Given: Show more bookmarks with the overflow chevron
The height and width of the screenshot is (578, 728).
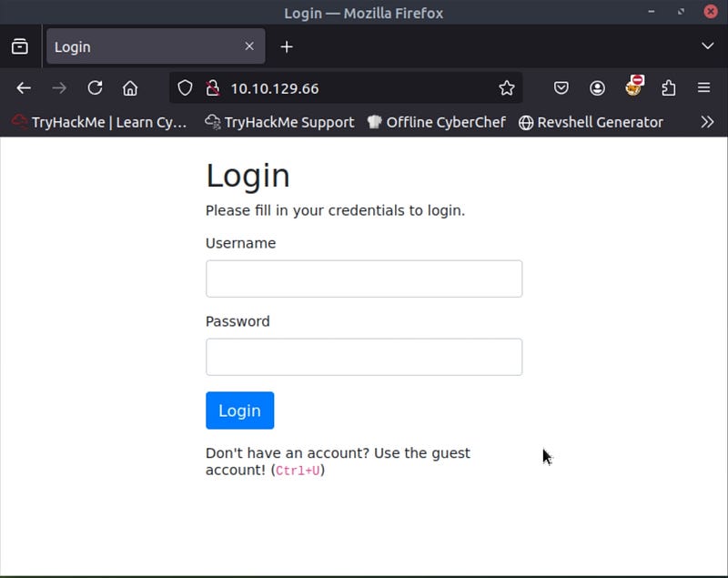Looking at the screenshot, I should [707, 122].
